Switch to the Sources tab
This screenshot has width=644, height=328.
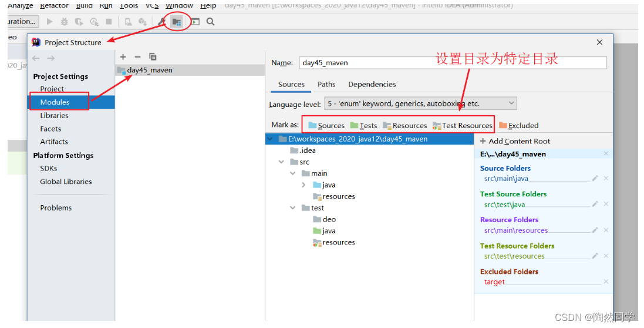pyautogui.click(x=291, y=84)
